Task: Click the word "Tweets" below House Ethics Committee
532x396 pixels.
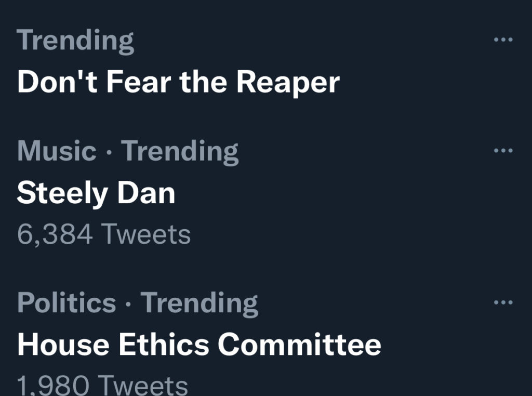Action: [143, 386]
